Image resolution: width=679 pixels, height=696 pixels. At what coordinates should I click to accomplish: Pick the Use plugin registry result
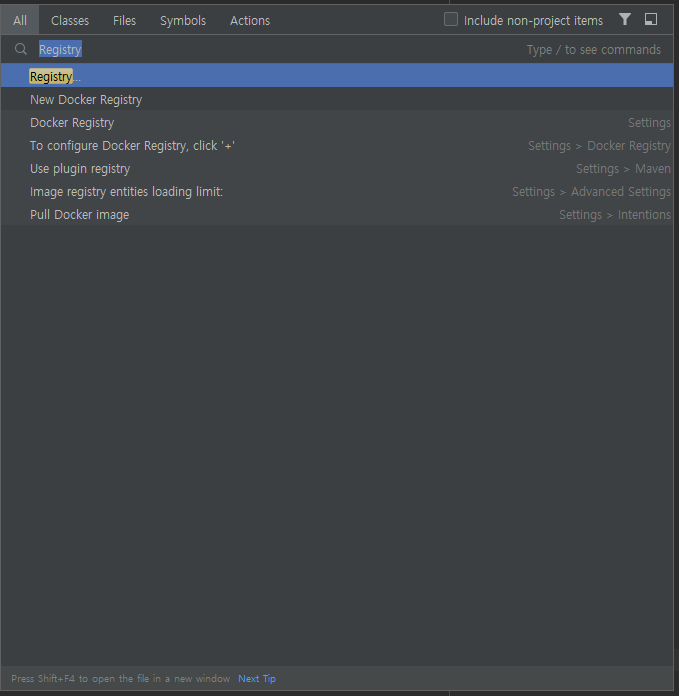pos(337,168)
